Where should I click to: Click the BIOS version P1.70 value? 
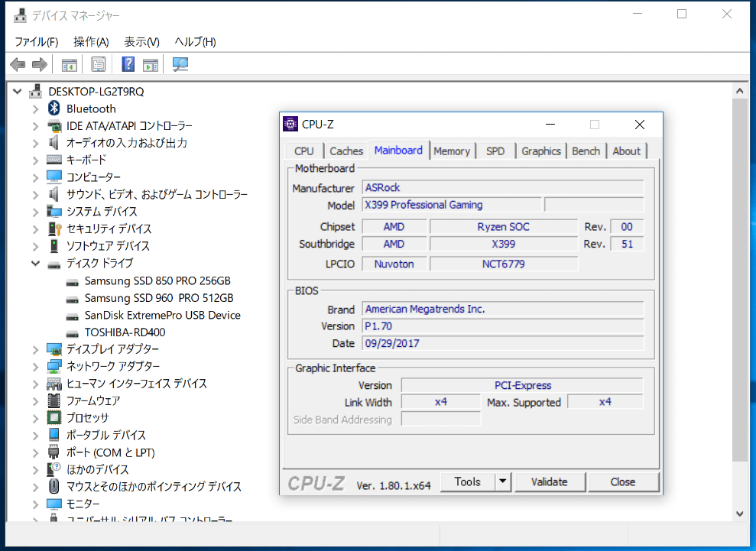click(x=503, y=326)
